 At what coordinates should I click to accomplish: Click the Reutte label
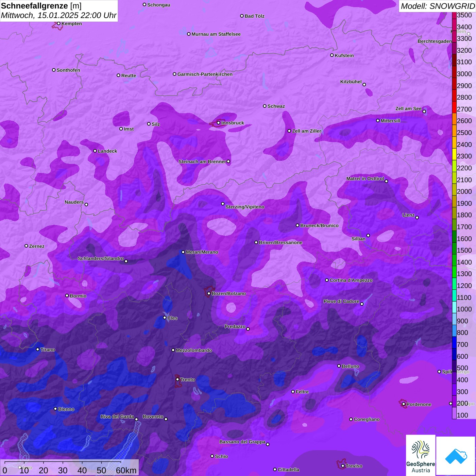pos(129,75)
